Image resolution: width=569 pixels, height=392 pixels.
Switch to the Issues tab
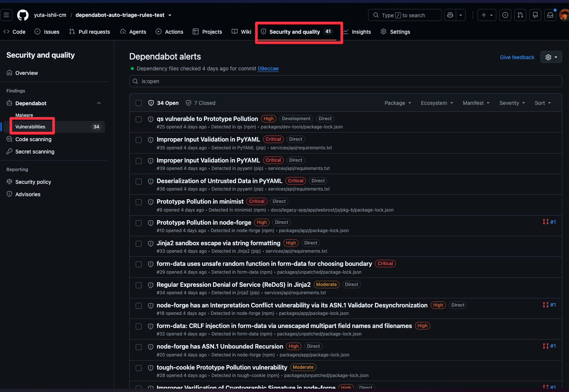click(47, 32)
